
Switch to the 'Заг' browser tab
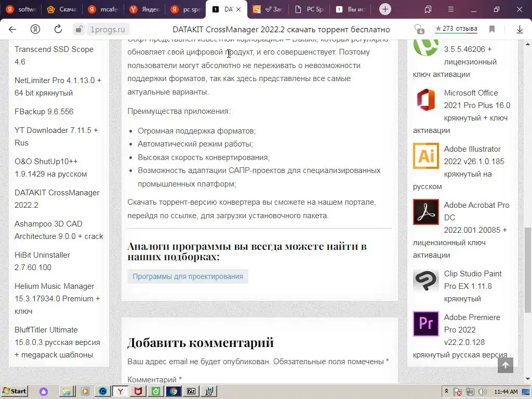(268, 9)
